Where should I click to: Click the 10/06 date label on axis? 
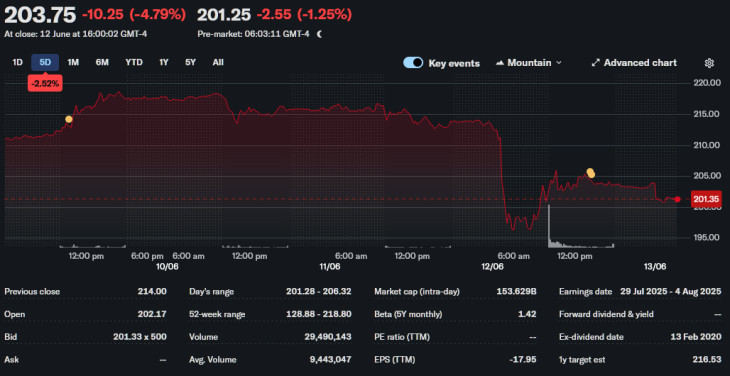(167, 267)
